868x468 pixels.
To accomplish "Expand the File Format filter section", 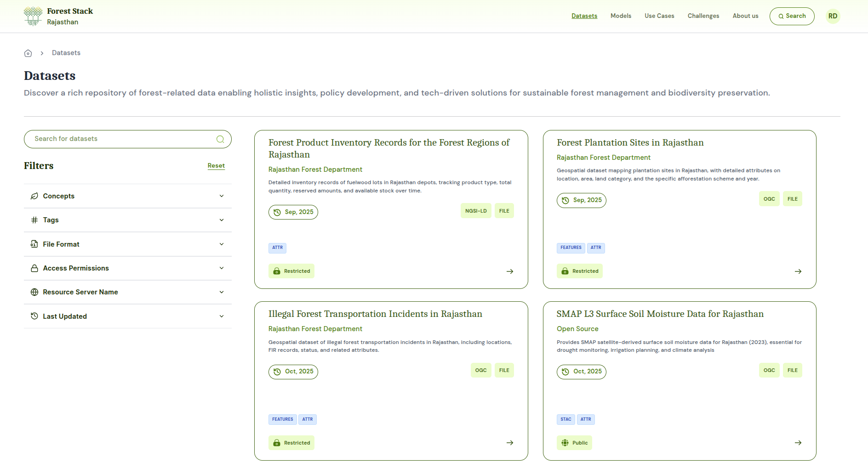I will click(x=222, y=244).
